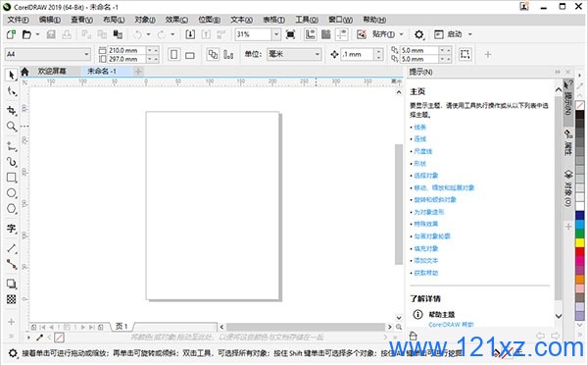Select the Crop tool in toolbox
Screen dimensions: 588x366
[11, 110]
